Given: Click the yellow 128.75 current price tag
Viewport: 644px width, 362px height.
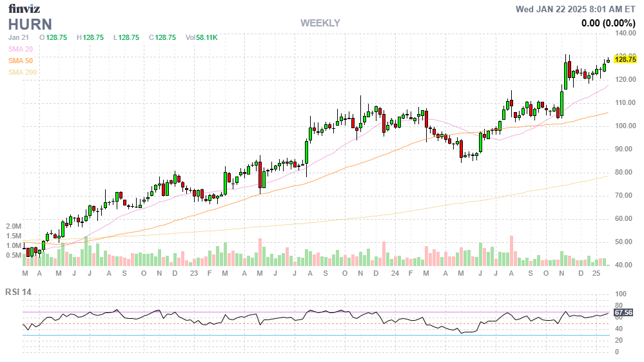Looking at the screenshot, I should click(x=625, y=59).
